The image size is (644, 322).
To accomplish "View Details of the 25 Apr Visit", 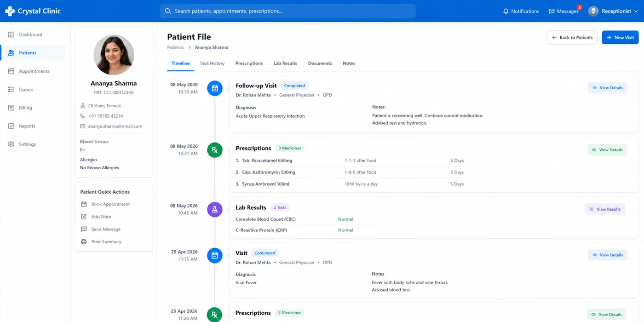I will (607, 255).
